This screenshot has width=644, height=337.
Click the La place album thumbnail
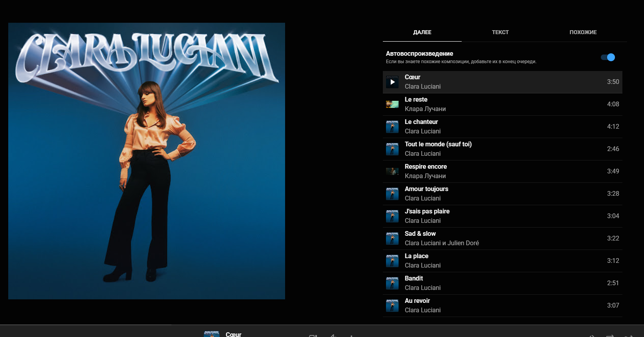(x=392, y=261)
